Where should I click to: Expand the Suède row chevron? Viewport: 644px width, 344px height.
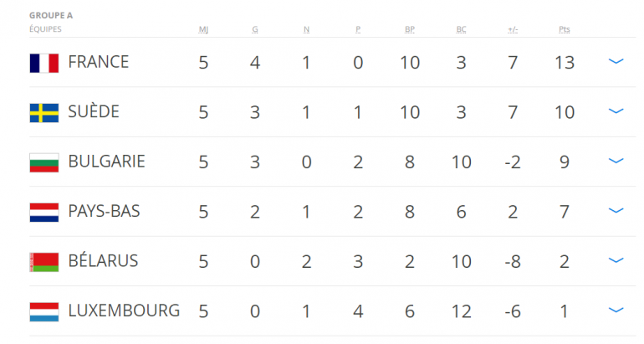pyautogui.click(x=616, y=111)
